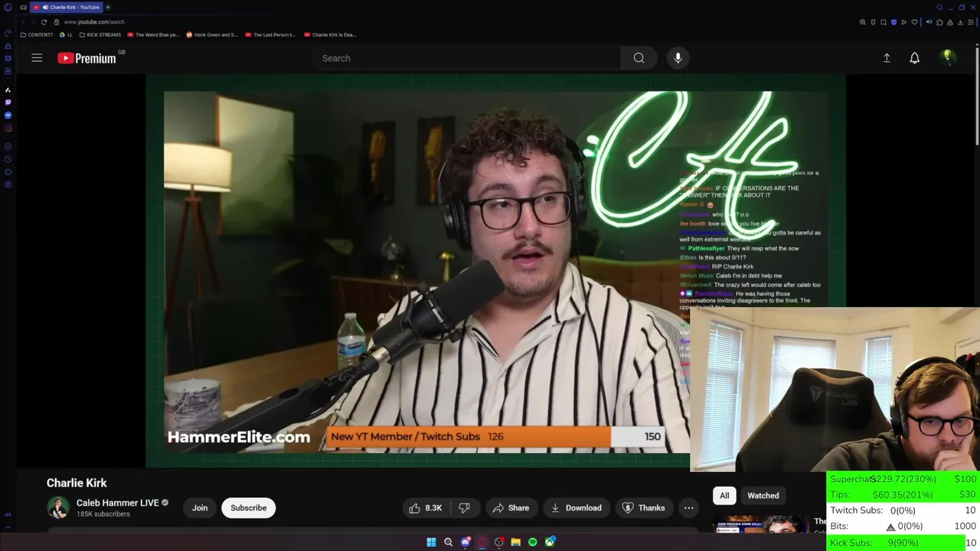Open CONTENT? bookmarks folder
Image resolution: width=980 pixels, height=551 pixels.
pos(37,34)
